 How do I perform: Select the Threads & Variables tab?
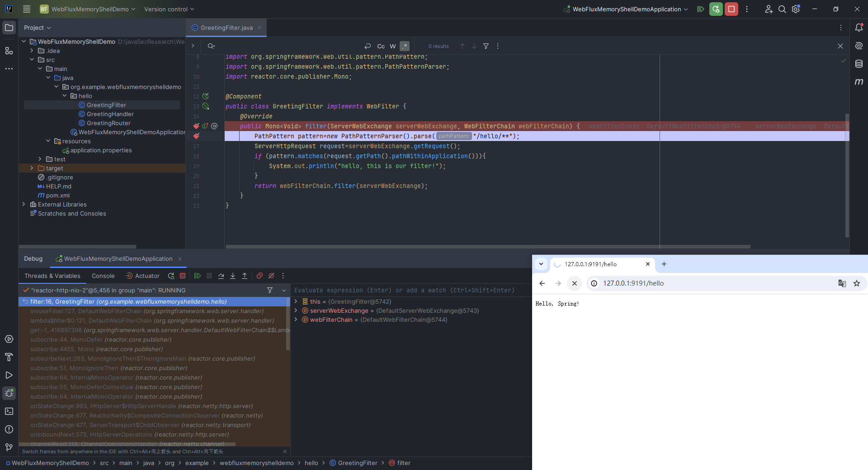pos(52,276)
